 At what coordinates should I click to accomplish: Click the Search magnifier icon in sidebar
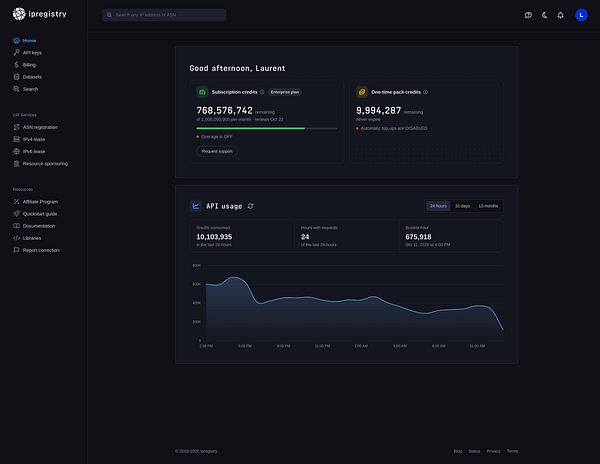(x=16, y=89)
